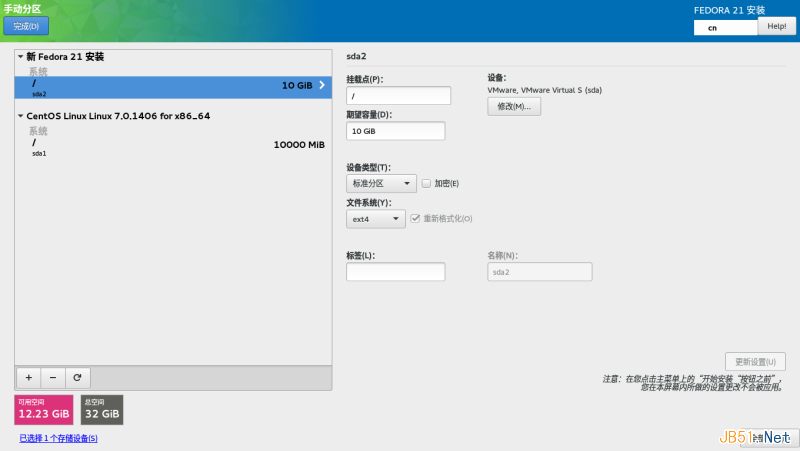Select the sda1 10000 MiB partition row

173,147
